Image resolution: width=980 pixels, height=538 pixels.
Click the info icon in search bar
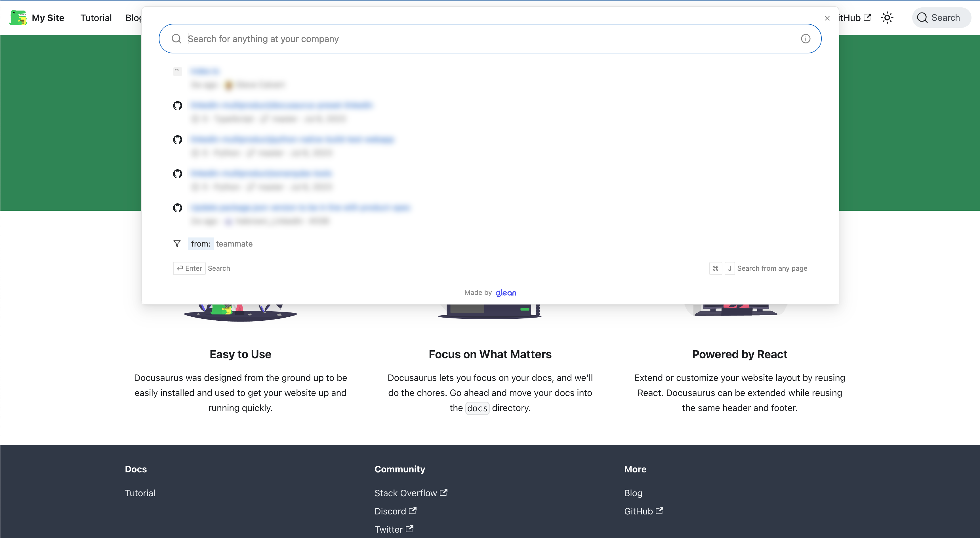click(x=806, y=39)
